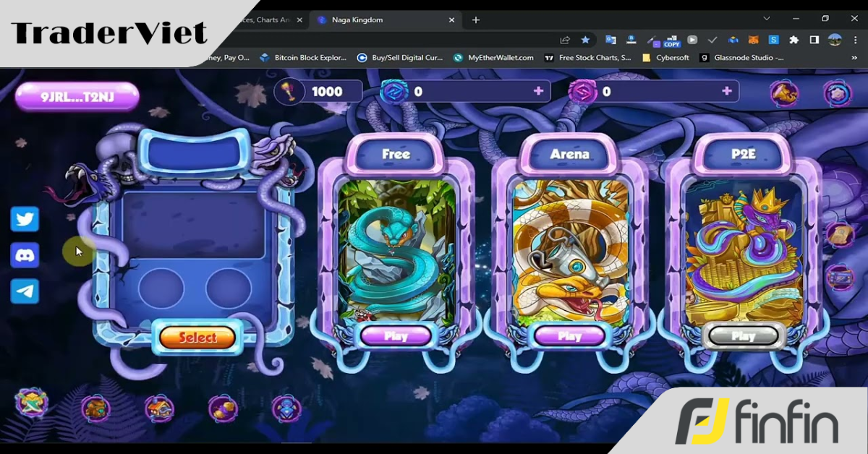Click the house icon in the bottom bar
Image resolution: width=868 pixels, height=454 pixels.
(159, 408)
